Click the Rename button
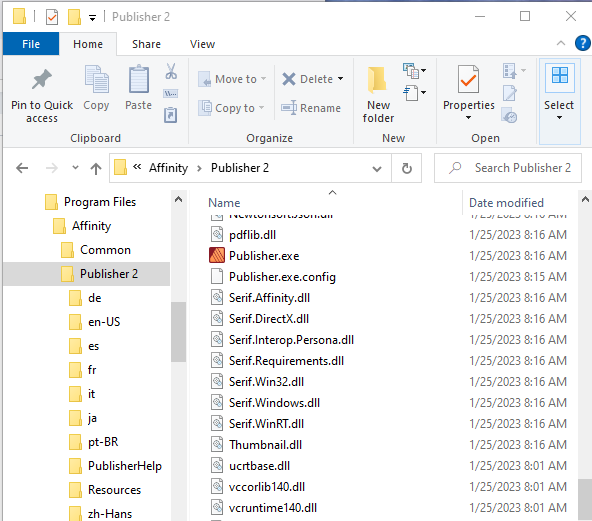Image resolution: width=592 pixels, height=521 pixels. tap(311, 108)
